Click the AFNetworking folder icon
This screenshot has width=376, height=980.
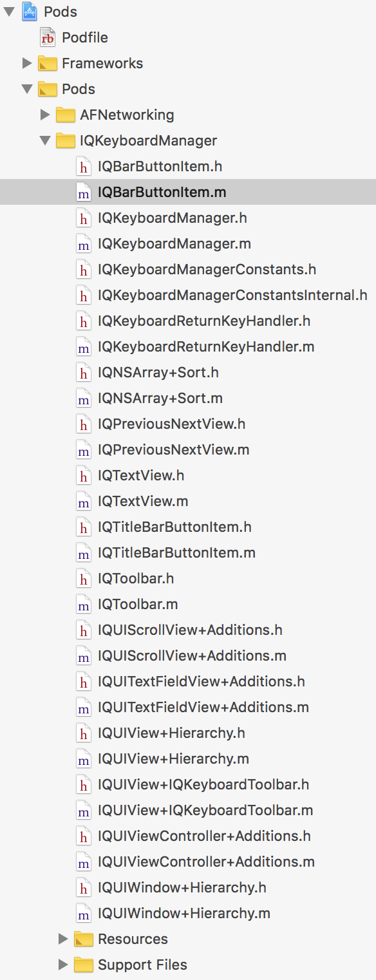click(x=64, y=115)
